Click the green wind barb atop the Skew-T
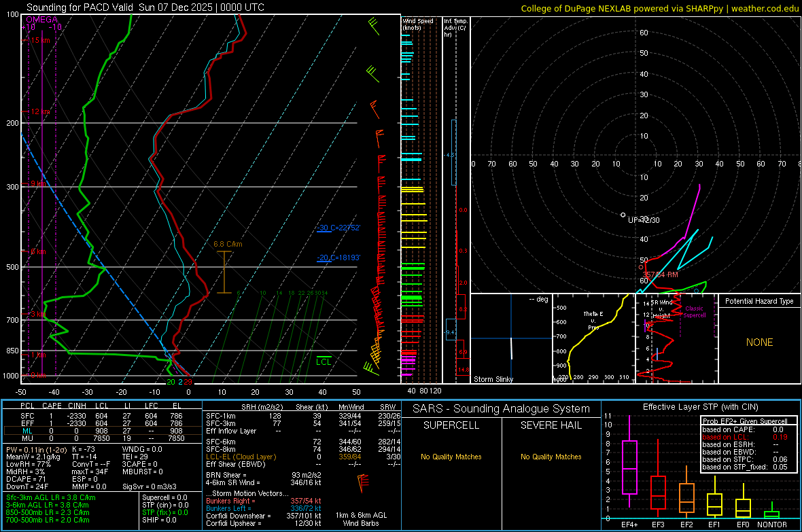 point(374,26)
